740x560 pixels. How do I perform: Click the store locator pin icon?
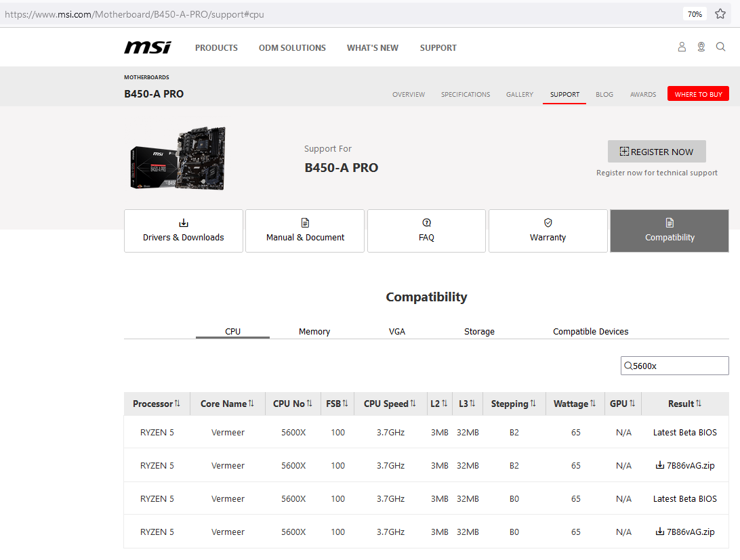pos(701,47)
